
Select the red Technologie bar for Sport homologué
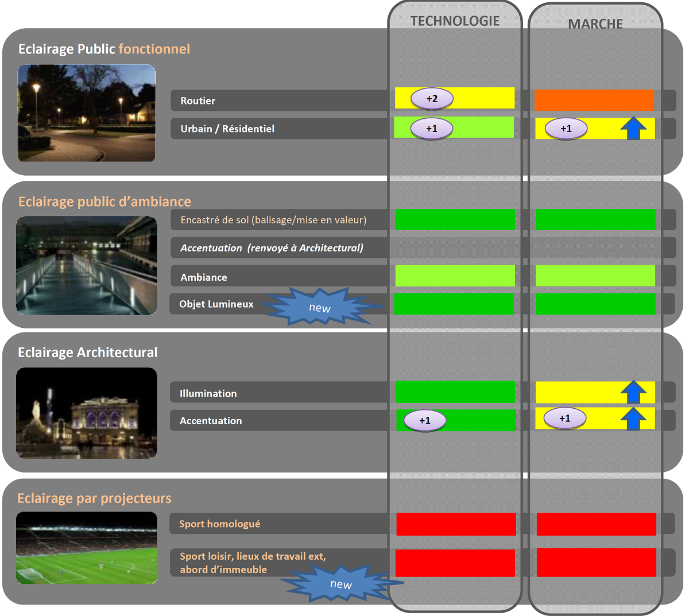click(x=456, y=524)
